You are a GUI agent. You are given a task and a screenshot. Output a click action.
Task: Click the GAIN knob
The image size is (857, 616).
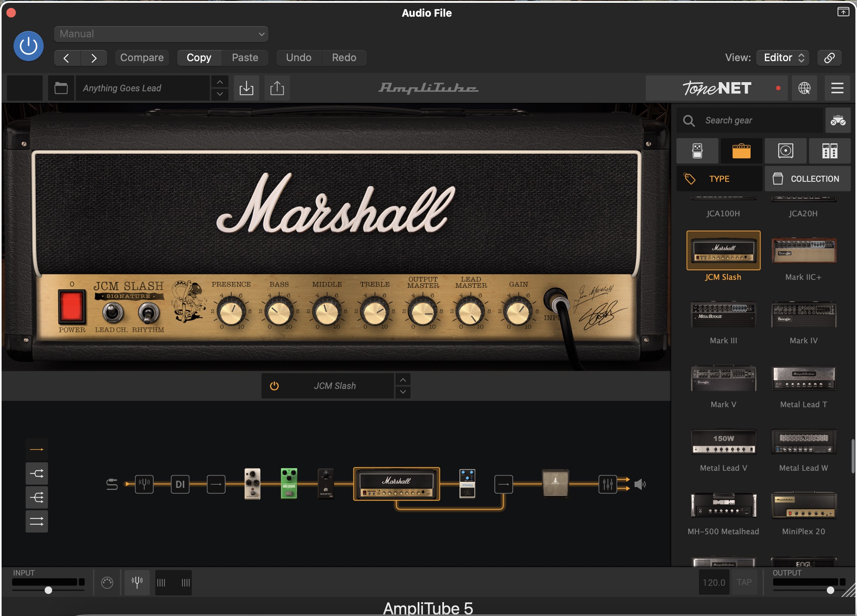[x=518, y=312]
